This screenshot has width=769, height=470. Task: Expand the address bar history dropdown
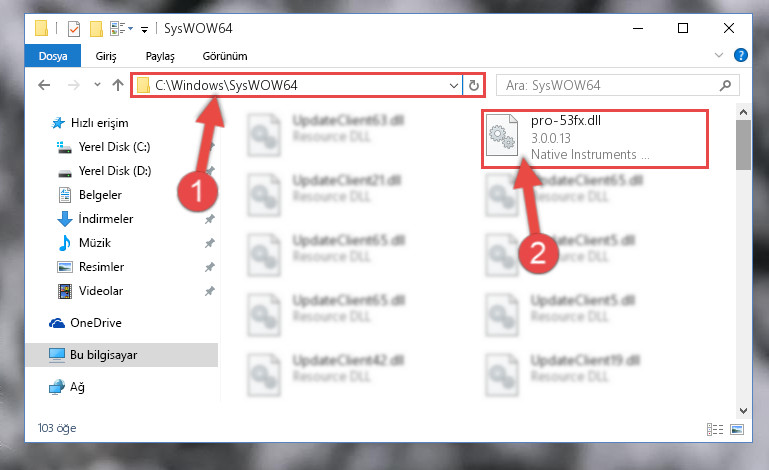pyautogui.click(x=454, y=85)
